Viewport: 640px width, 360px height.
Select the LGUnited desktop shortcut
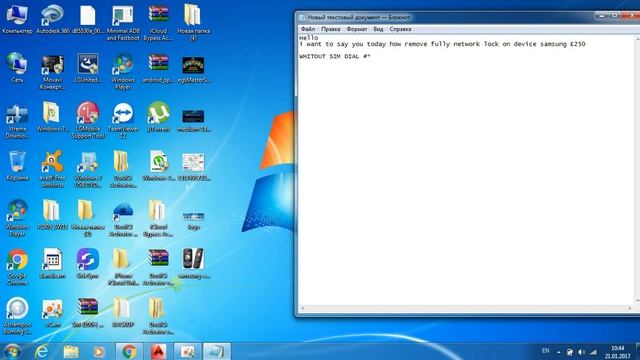point(88,68)
